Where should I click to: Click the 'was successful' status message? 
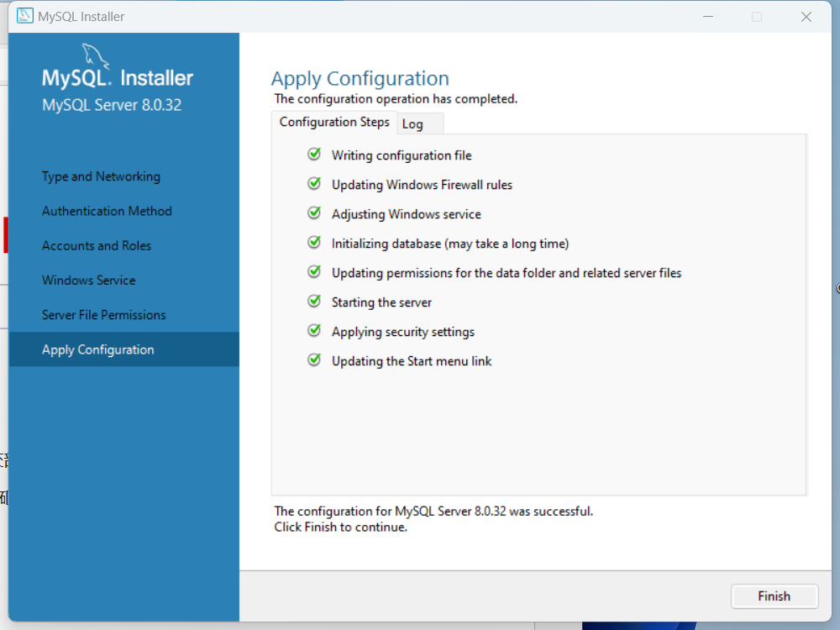pyautogui.click(x=434, y=511)
